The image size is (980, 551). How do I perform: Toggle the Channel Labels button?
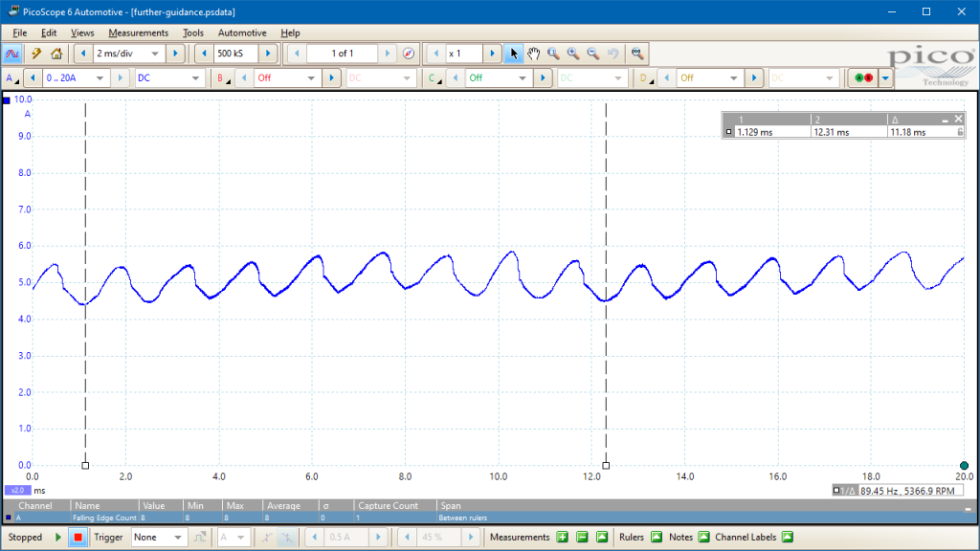788,537
